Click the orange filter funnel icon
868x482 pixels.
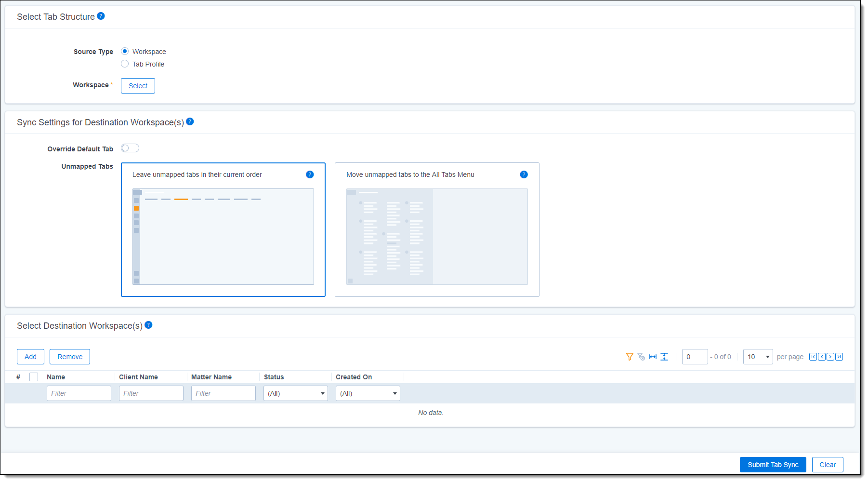629,357
